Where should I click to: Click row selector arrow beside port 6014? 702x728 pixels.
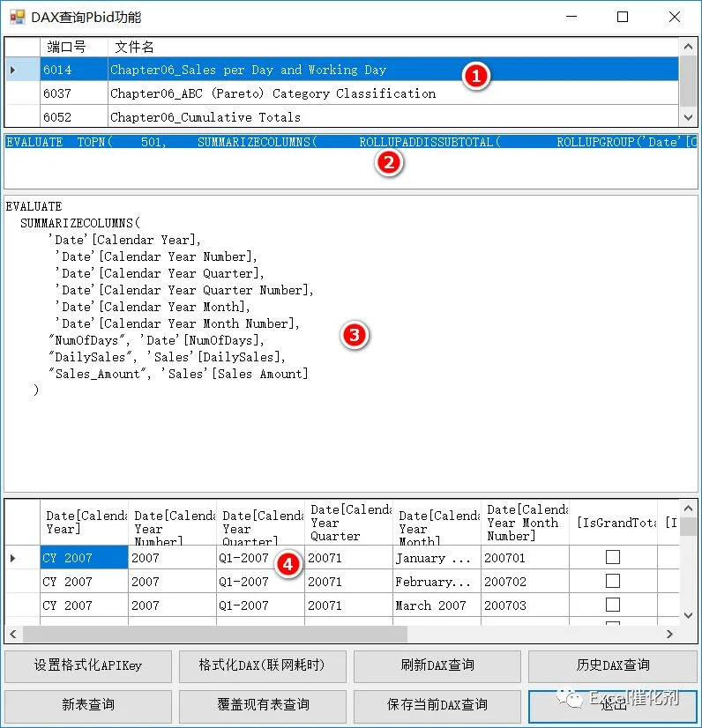click(12, 70)
